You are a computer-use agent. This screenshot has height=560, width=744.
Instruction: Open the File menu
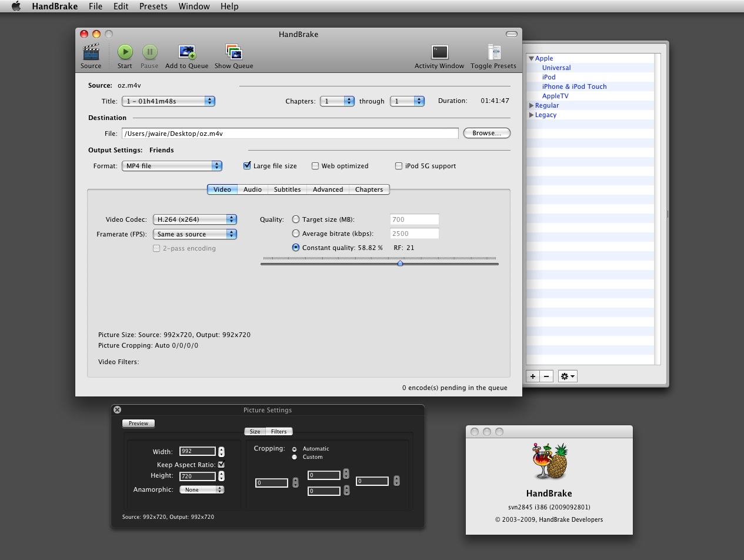(x=95, y=6)
